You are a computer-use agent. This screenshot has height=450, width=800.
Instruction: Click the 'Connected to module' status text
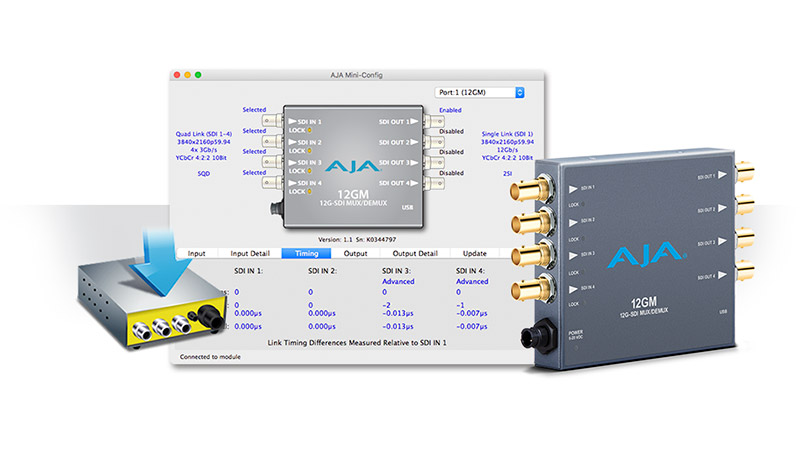tap(210, 357)
